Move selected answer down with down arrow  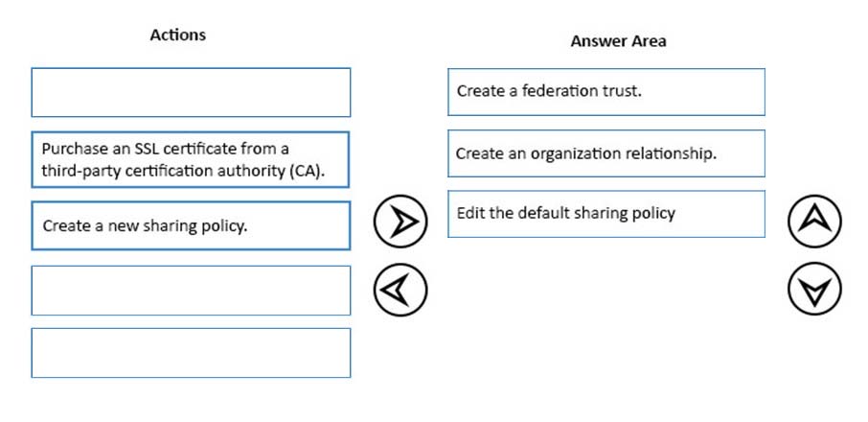click(814, 289)
